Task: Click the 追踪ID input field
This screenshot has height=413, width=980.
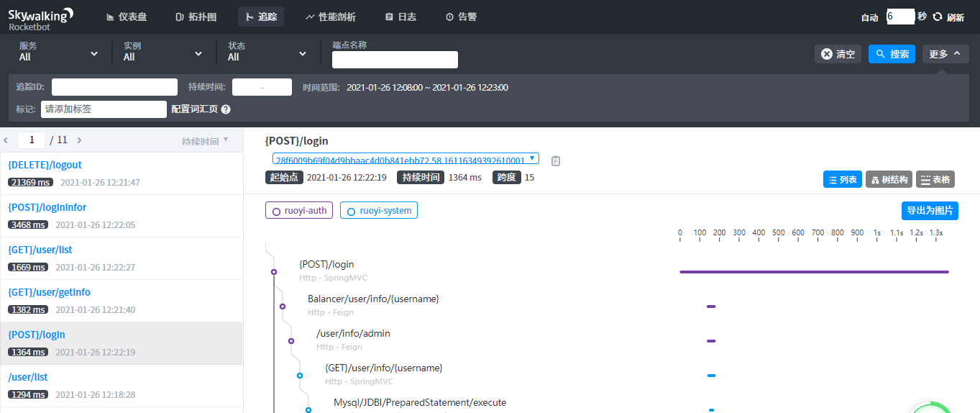Action: (114, 87)
